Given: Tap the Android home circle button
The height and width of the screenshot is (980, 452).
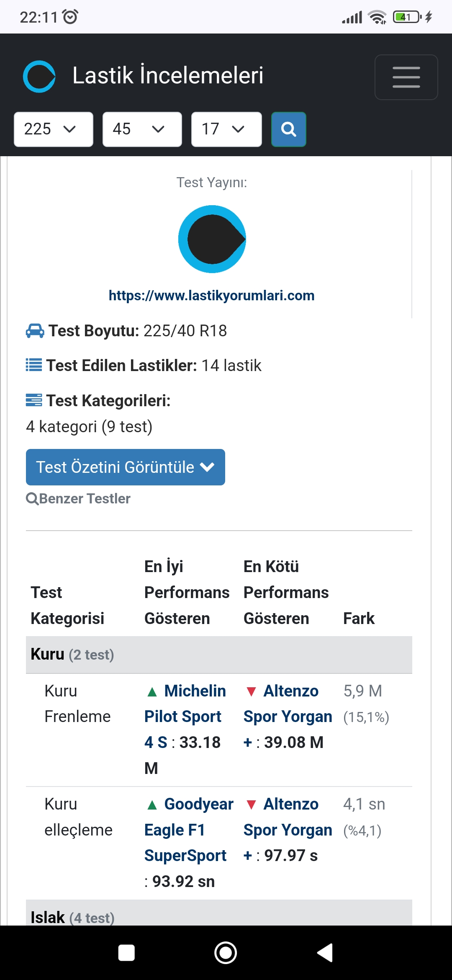Looking at the screenshot, I should coord(226,953).
